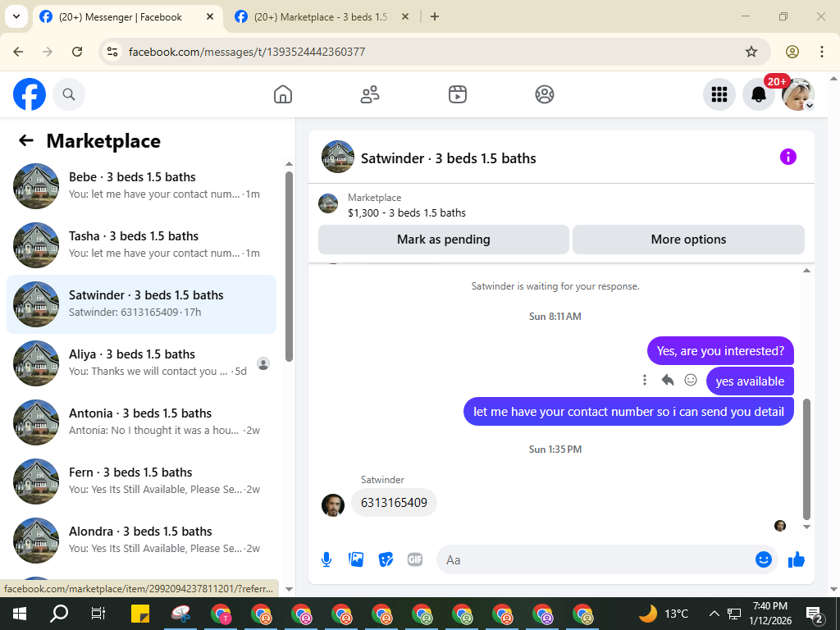Image resolution: width=840 pixels, height=630 pixels.
Task: Navigate back in browser
Action: click(x=18, y=52)
